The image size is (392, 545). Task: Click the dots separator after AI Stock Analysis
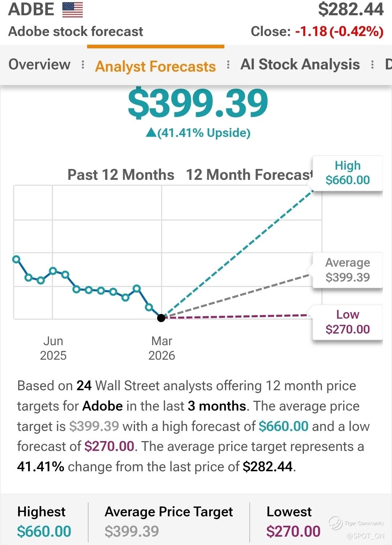point(372,65)
